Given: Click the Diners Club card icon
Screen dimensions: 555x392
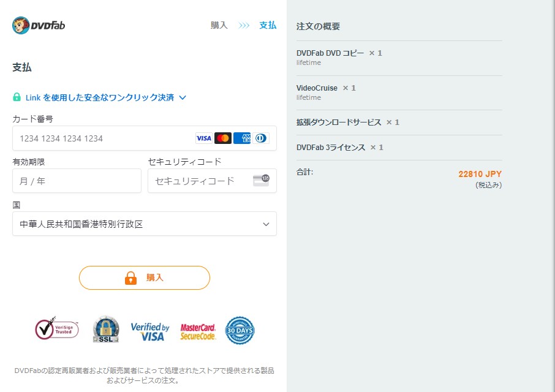Looking at the screenshot, I should point(261,138).
